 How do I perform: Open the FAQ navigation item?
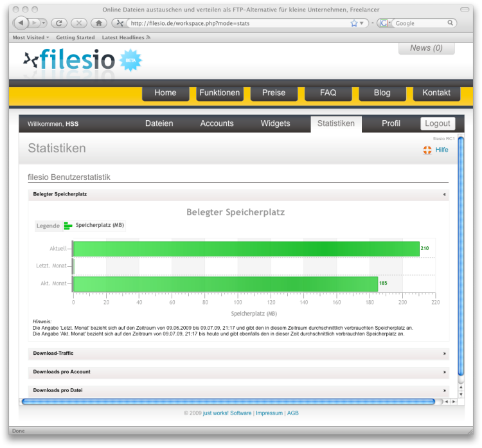(x=328, y=93)
